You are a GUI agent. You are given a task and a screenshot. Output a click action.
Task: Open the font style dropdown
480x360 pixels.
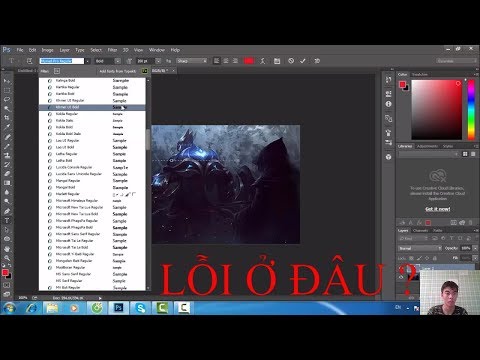118,61
